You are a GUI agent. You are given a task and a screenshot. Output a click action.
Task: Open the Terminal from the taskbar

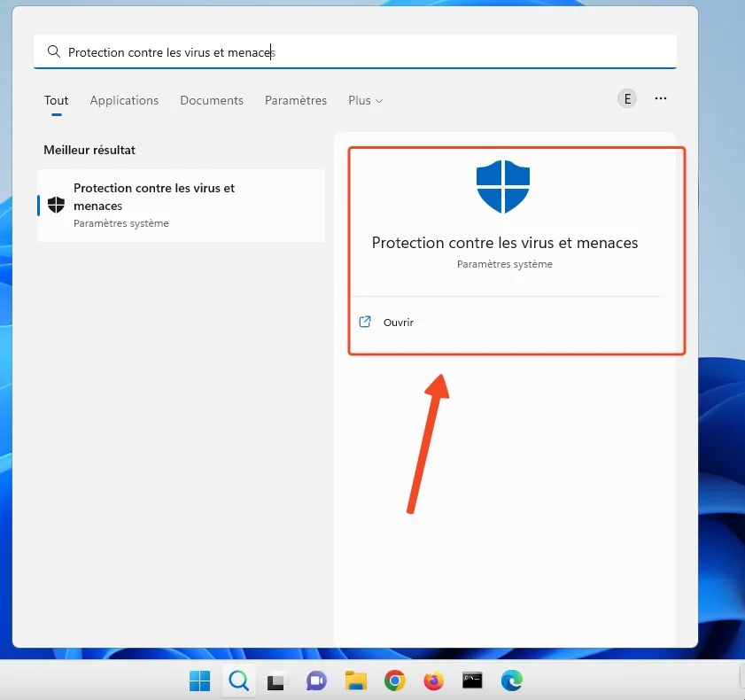click(x=472, y=681)
